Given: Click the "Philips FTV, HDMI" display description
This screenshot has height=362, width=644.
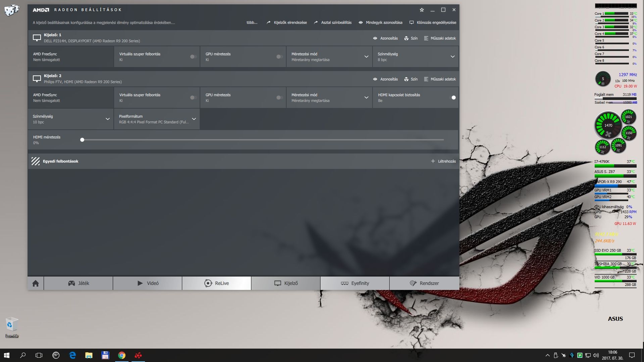Looking at the screenshot, I should pyautogui.click(x=83, y=82).
